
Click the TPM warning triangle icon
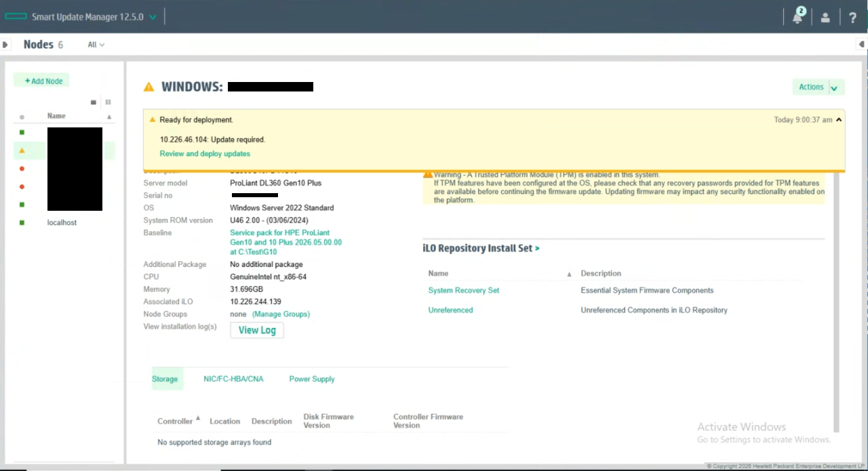click(427, 175)
